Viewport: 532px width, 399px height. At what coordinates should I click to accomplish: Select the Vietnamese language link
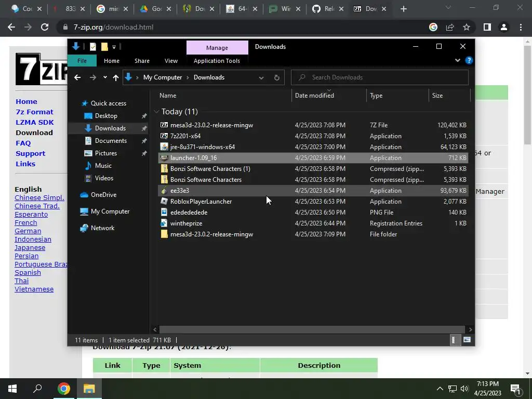(x=34, y=289)
